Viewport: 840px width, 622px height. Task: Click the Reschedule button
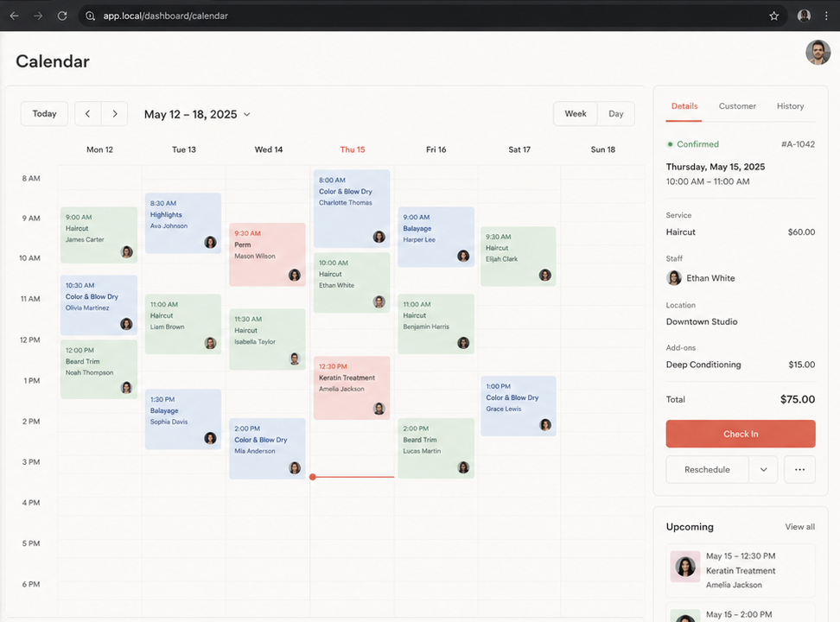[x=707, y=469]
